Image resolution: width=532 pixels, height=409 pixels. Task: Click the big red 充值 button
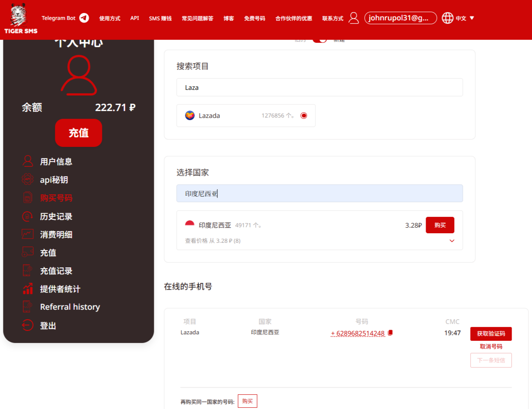(x=79, y=133)
